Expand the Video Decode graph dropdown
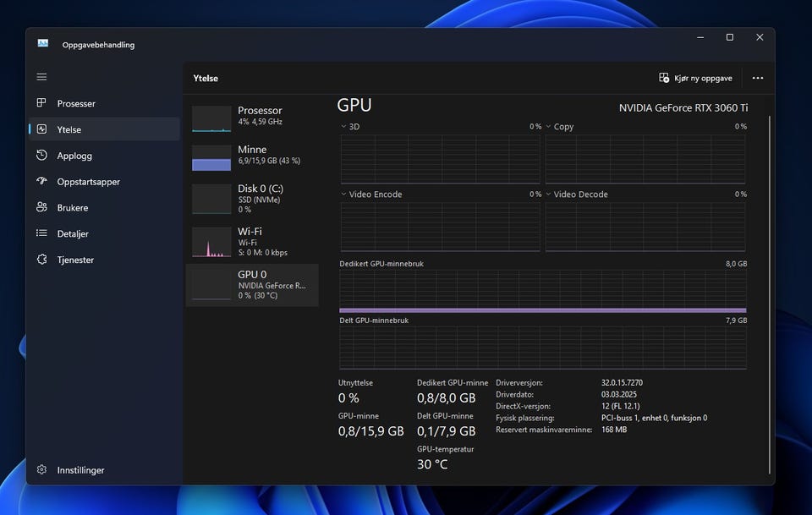812x515 pixels. (549, 194)
